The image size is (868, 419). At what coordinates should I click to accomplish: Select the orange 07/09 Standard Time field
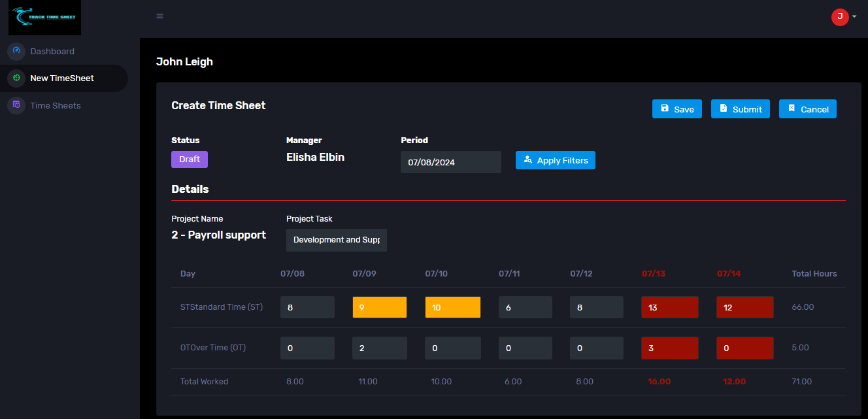[379, 307]
